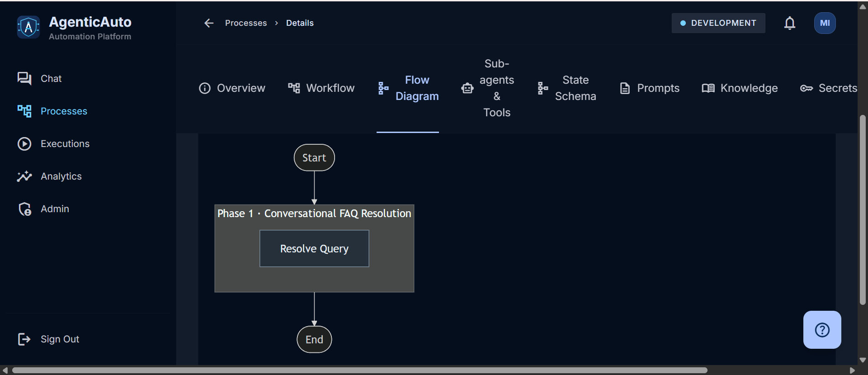868x375 pixels.
Task: Open the Chat bubbles icon in sidebar
Action: coord(24,79)
